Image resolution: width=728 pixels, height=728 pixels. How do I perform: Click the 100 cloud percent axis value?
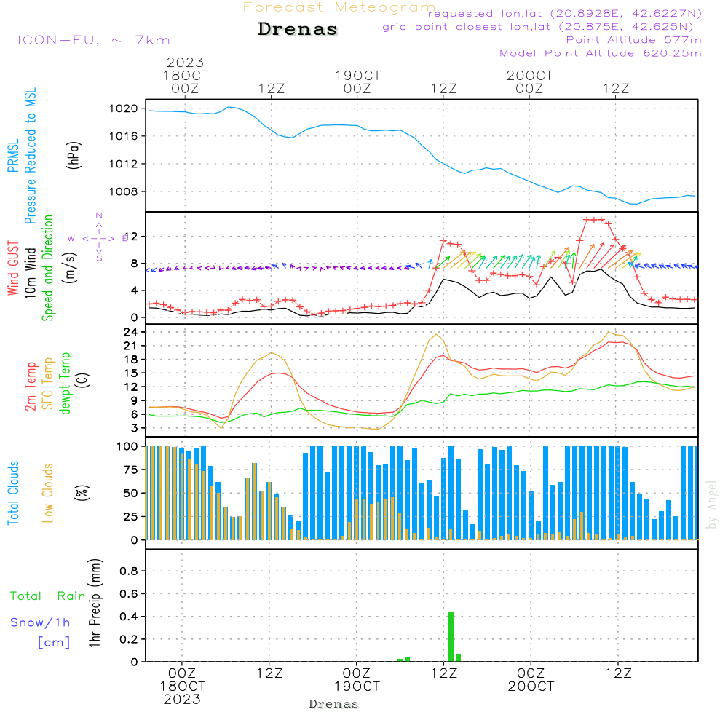(x=127, y=446)
